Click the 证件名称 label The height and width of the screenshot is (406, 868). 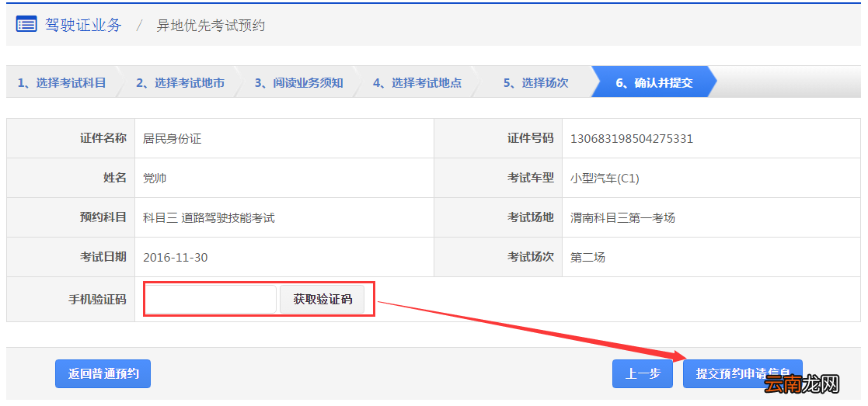click(x=103, y=138)
